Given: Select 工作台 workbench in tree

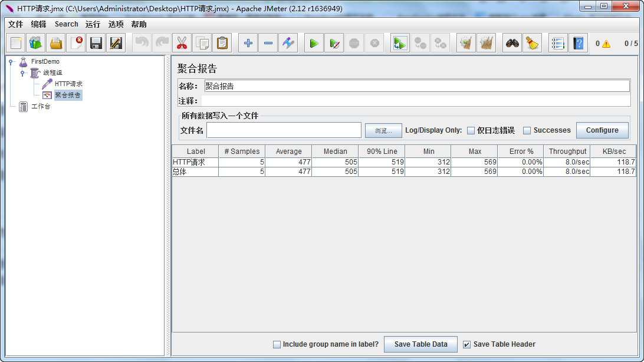Looking at the screenshot, I should (41, 106).
